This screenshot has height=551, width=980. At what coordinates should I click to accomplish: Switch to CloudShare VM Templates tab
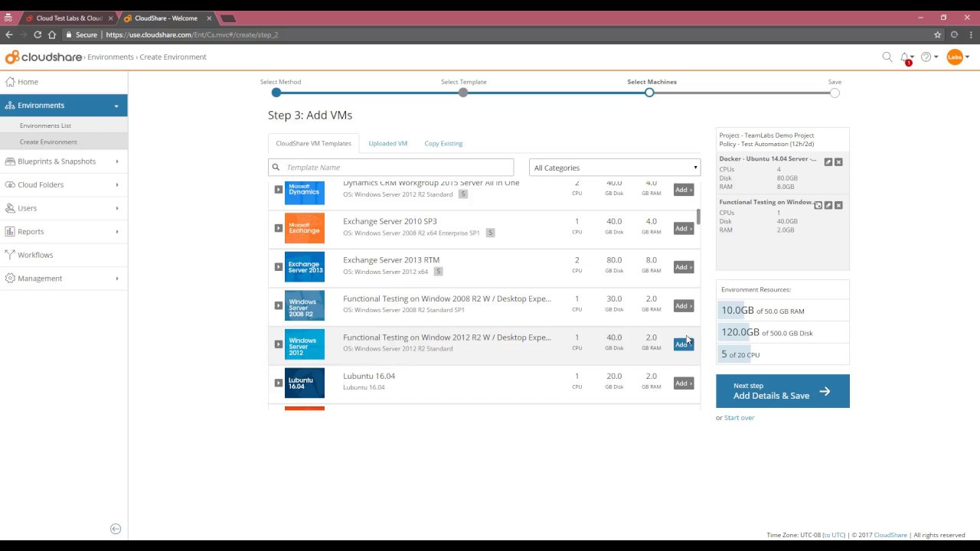click(313, 143)
